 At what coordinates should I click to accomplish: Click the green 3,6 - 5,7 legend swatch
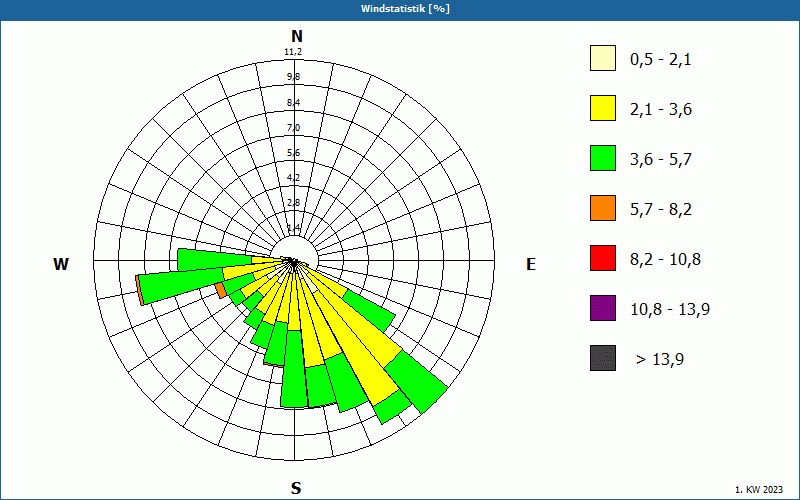(x=603, y=158)
